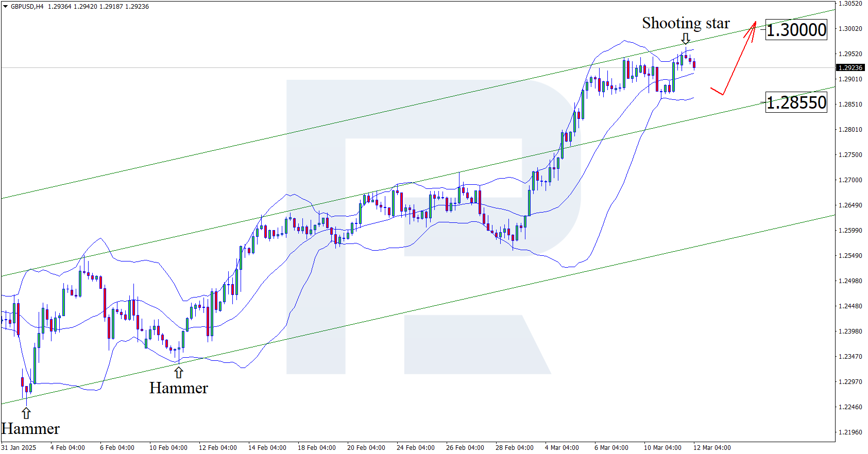Click the GBPUSD,H4 symbol title text
Screen dimensions: 868x454
[x=27, y=7]
